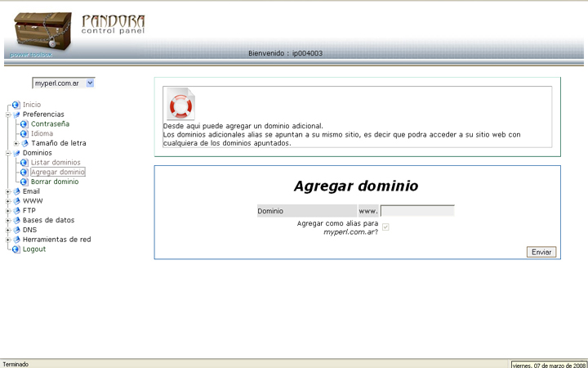
Task: Open the Herramientas de red item
Action: coord(56,240)
